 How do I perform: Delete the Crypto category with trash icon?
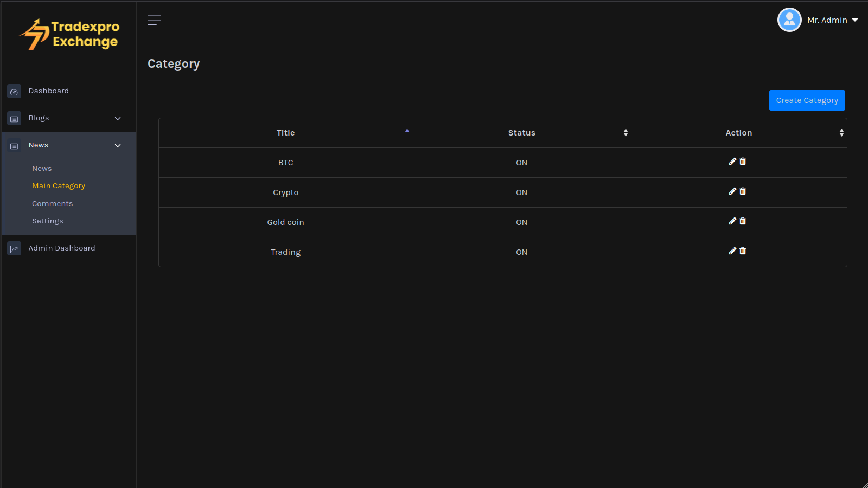coord(743,191)
